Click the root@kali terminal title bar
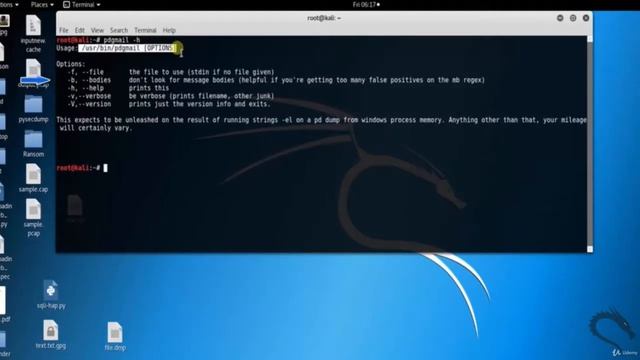 pyautogui.click(x=324, y=18)
